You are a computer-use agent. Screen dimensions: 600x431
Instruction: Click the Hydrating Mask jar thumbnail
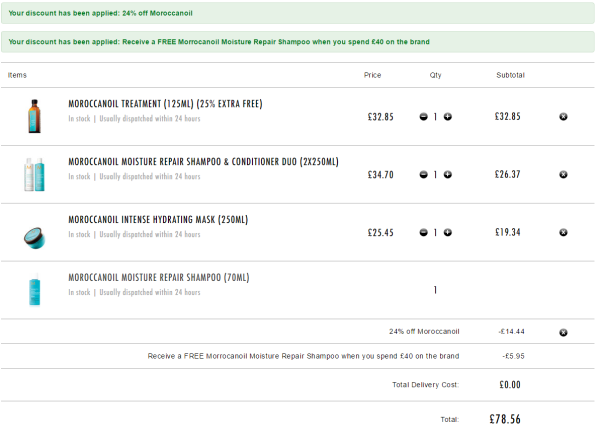coord(34,238)
